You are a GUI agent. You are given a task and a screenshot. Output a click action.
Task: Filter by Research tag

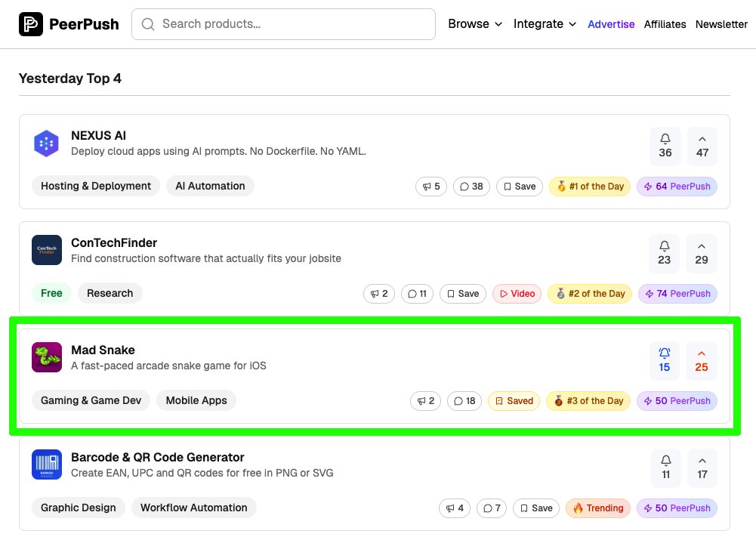pos(110,293)
